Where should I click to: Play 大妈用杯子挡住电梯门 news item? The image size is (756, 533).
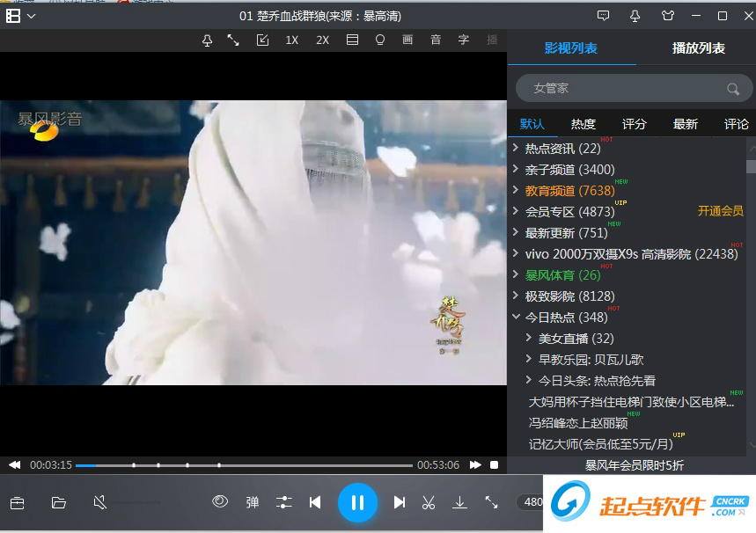point(631,402)
